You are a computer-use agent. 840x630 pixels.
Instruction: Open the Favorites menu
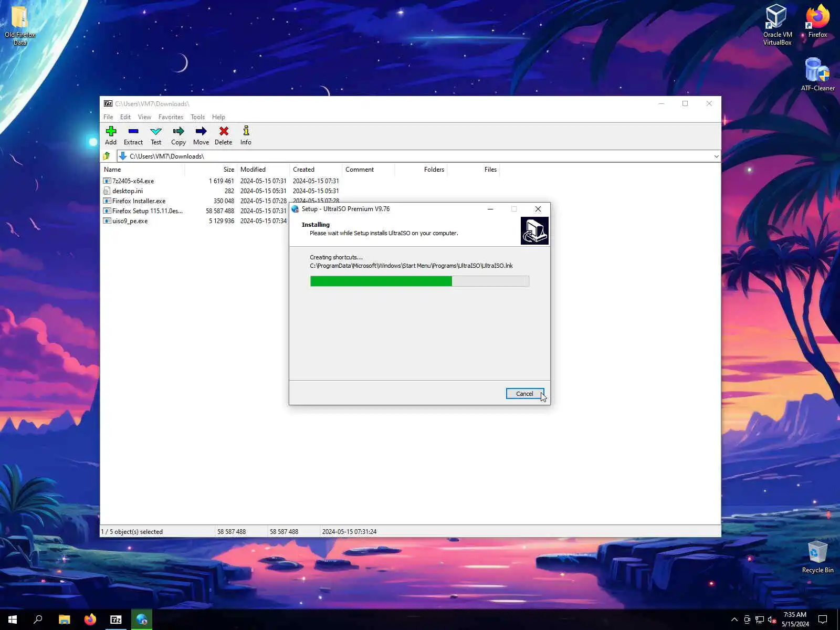tap(171, 117)
